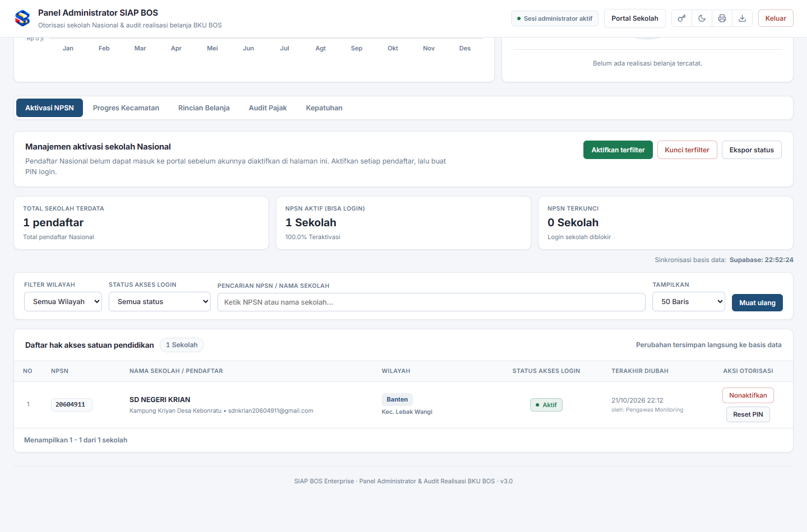Screen dimensions: 807x532
Task: Focus the NPSN or school name search field
Action: point(432,302)
